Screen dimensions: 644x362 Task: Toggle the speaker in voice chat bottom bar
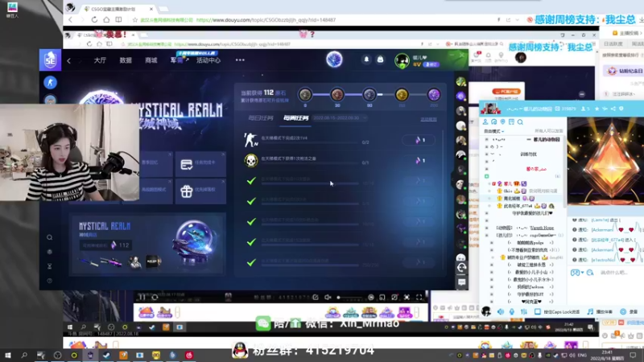click(500, 311)
